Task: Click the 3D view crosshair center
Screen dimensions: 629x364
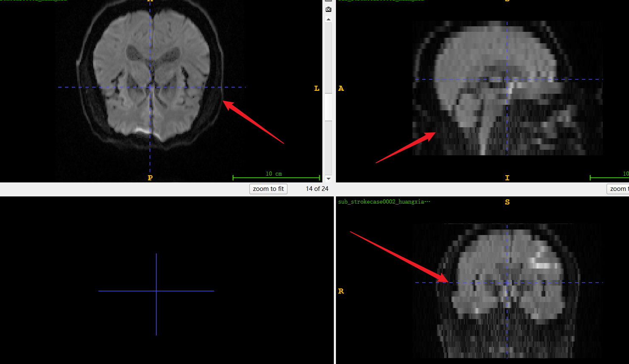Action: pos(156,291)
